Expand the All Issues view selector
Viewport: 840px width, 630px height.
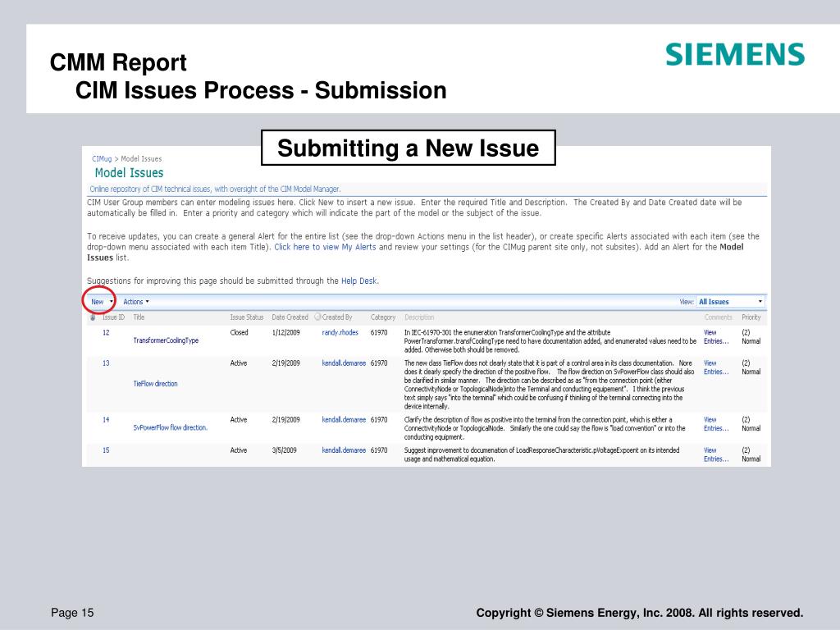pos(730,302)
